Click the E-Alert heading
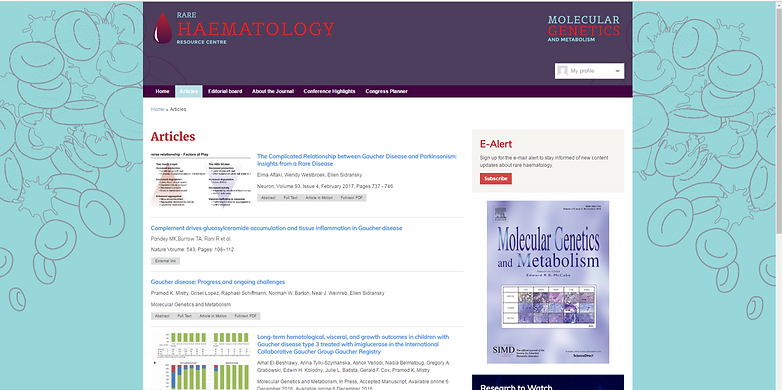782x390 pixels. point(496,144)
